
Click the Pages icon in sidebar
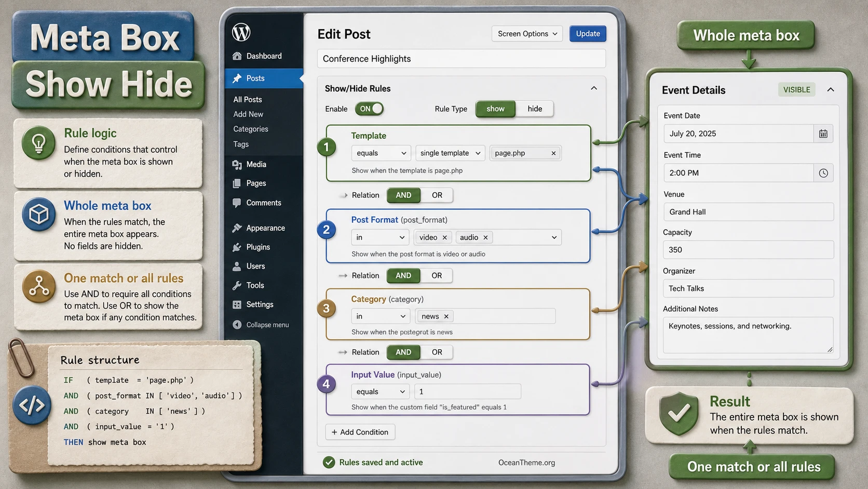coord(237,183)
